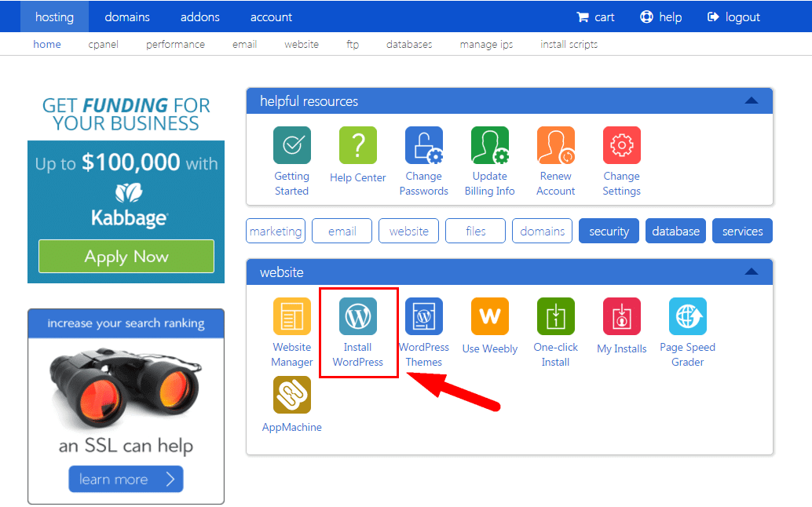Open Page Speed Grader icon
The height and width of the screenshot is (507, 812).
pyautogui.click(x=688, y=316)
